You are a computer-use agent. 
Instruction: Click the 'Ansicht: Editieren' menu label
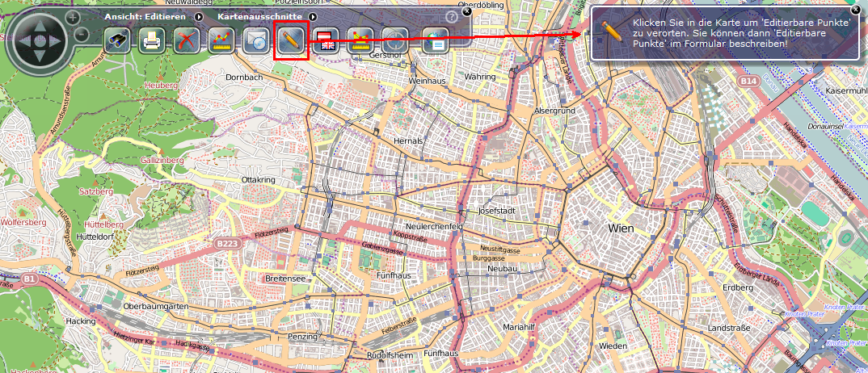[x=145, y=17]
